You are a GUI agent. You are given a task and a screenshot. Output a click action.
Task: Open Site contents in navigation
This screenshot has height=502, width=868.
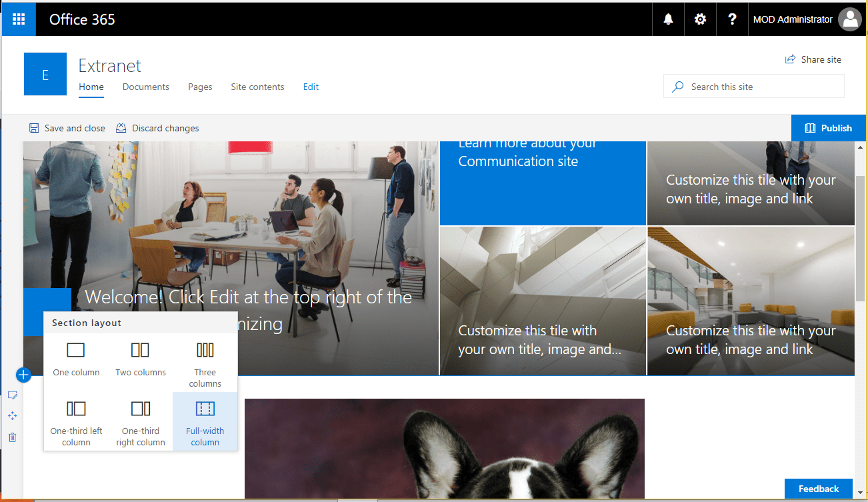[257, 87]
